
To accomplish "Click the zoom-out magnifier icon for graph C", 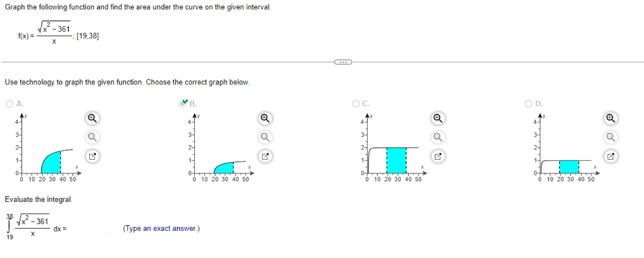I will click(x=437, y=137).
